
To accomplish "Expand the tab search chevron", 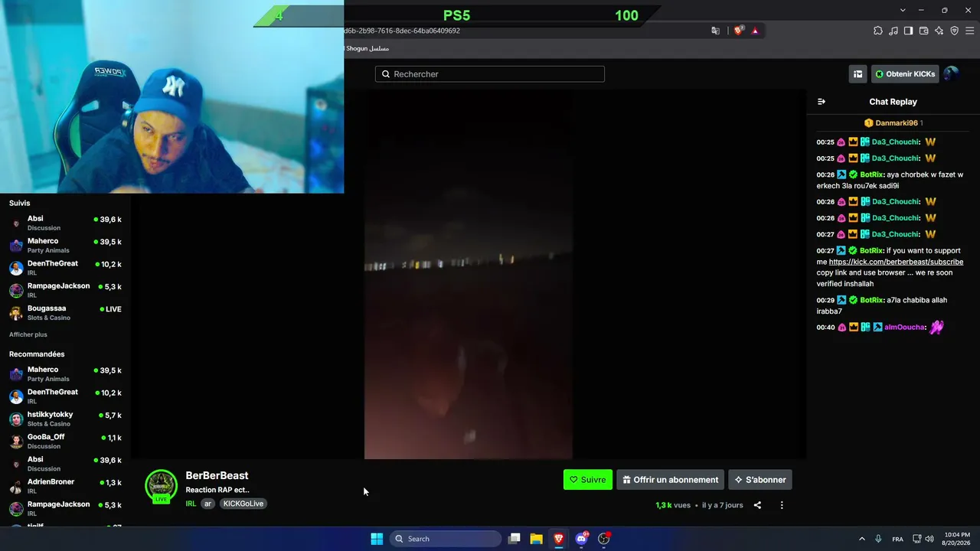I will pyautogui.click(x=903, y=10).
